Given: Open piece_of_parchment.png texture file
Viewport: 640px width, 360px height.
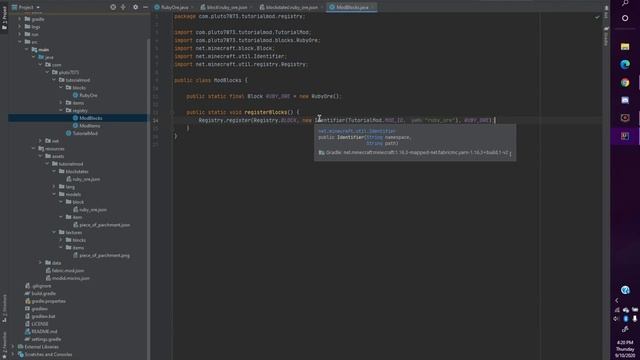Looking at the screenshot, I should [101, 255].
